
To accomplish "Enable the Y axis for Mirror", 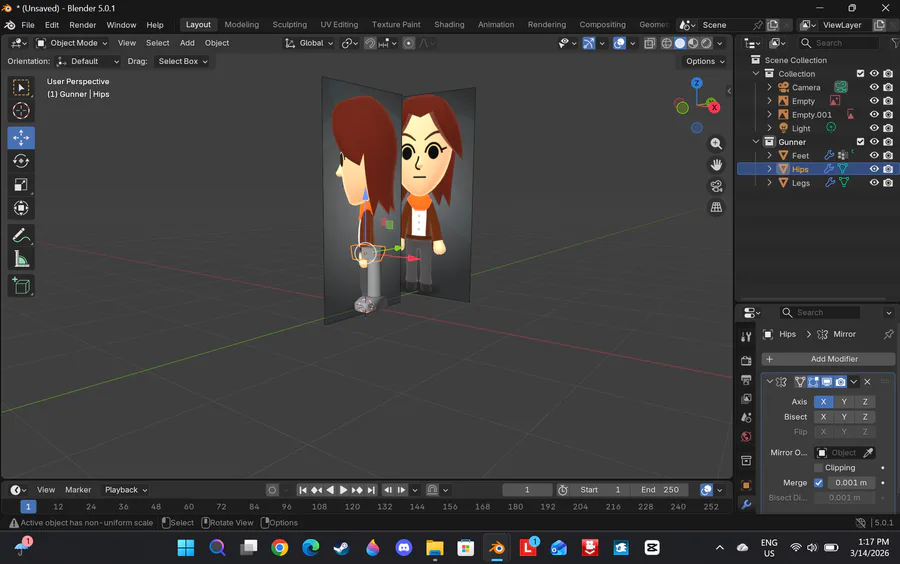I will point(844,402).
